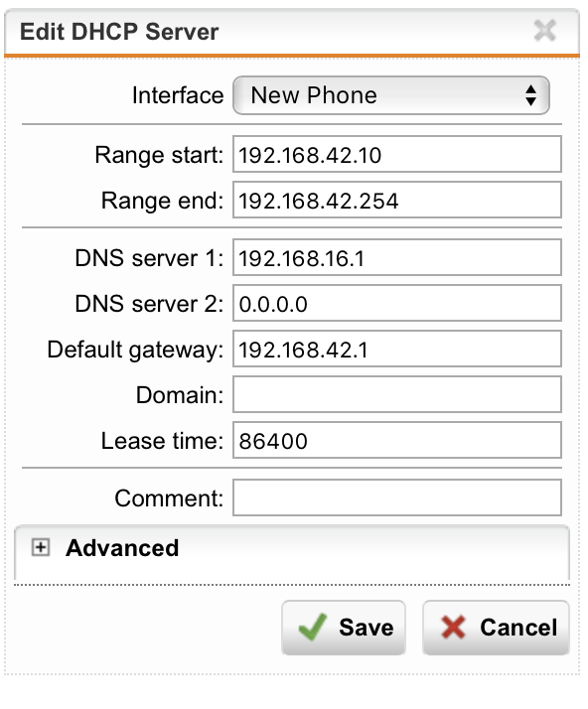Cancel editing the DHCP server
Screen dimensions: 588x709
(496, 628)
